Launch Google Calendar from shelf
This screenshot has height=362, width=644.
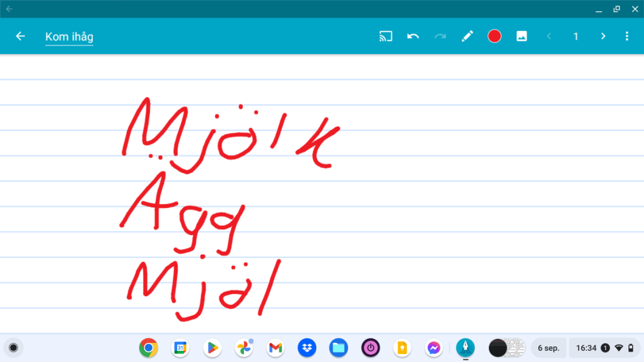[x=180, y=348]
